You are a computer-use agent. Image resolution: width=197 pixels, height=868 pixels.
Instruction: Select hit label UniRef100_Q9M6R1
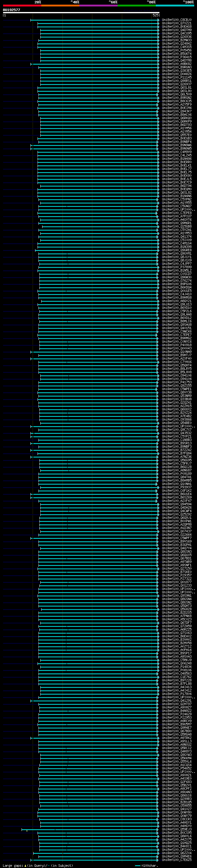coord(177,223)
